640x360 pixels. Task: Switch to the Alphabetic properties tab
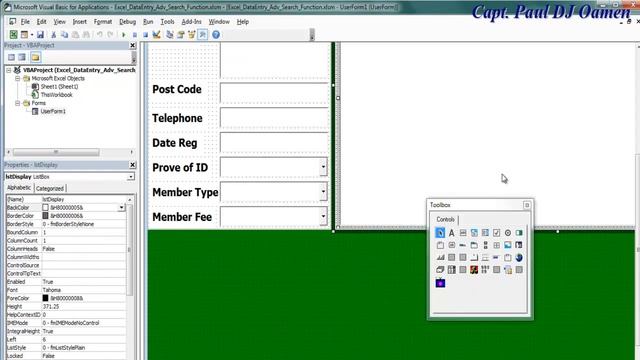tap(19, 188)
